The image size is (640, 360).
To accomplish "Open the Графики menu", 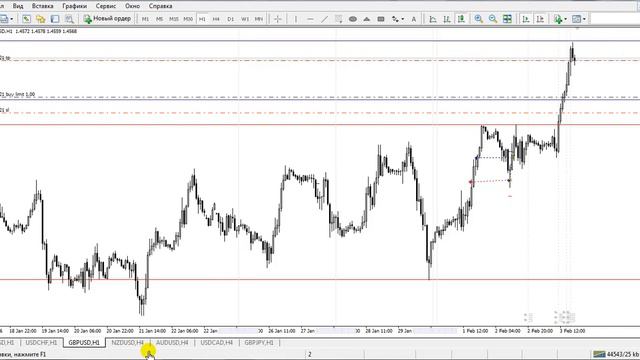I will [x=75, y=6].
